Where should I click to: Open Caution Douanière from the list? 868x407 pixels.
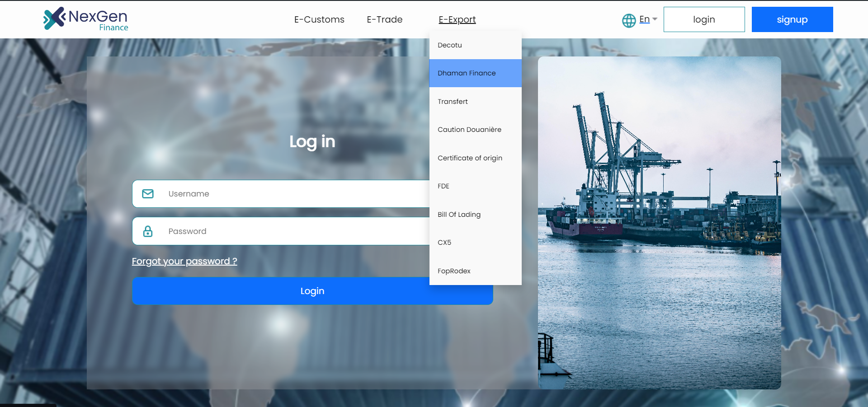469,130
